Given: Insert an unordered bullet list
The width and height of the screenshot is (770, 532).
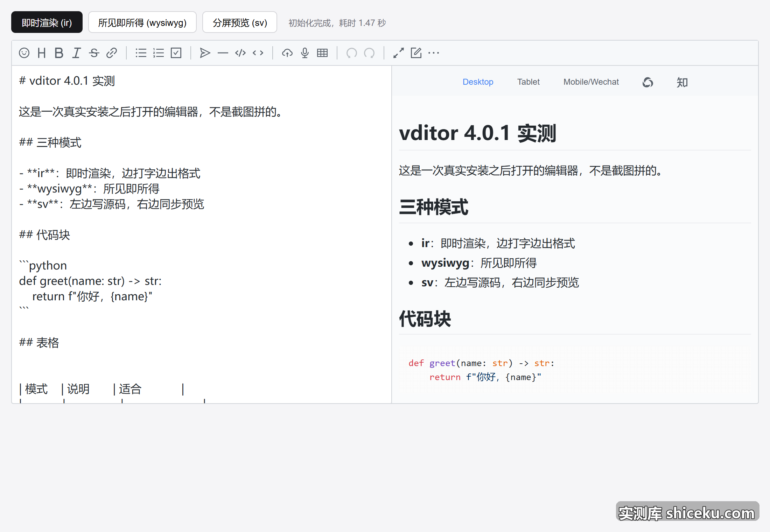Looking at the screenshot, I should coord(141,53).
